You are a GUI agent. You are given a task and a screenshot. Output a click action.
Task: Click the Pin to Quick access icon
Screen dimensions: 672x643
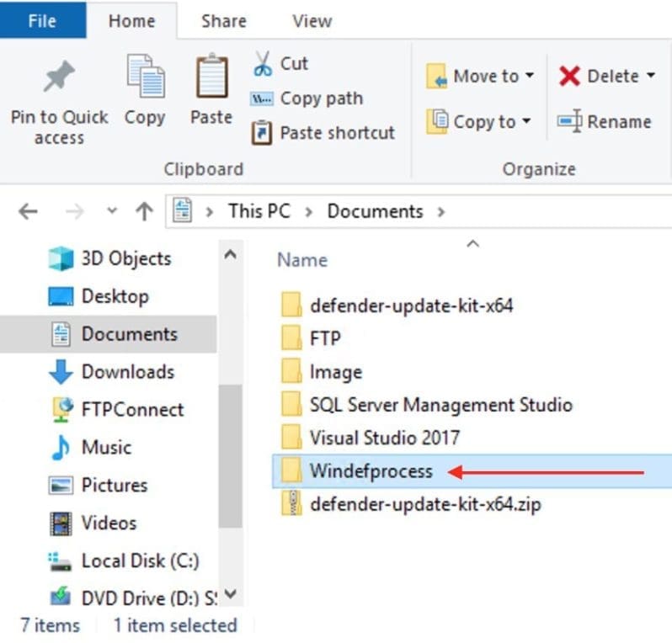click(x=59, y=78)
